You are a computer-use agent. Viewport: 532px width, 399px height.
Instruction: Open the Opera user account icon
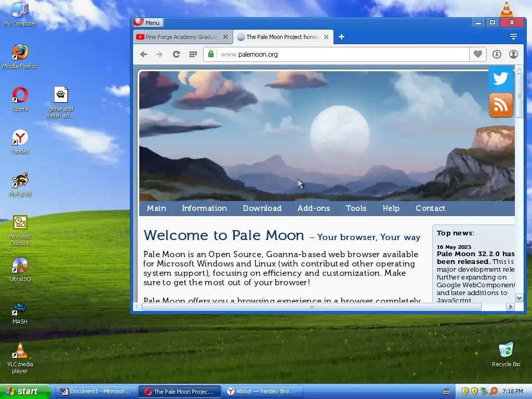coord(513,54)
